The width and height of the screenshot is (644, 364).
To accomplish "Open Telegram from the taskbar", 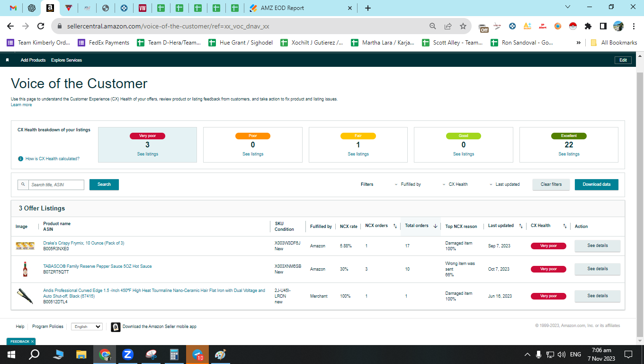I will point(197,355).
